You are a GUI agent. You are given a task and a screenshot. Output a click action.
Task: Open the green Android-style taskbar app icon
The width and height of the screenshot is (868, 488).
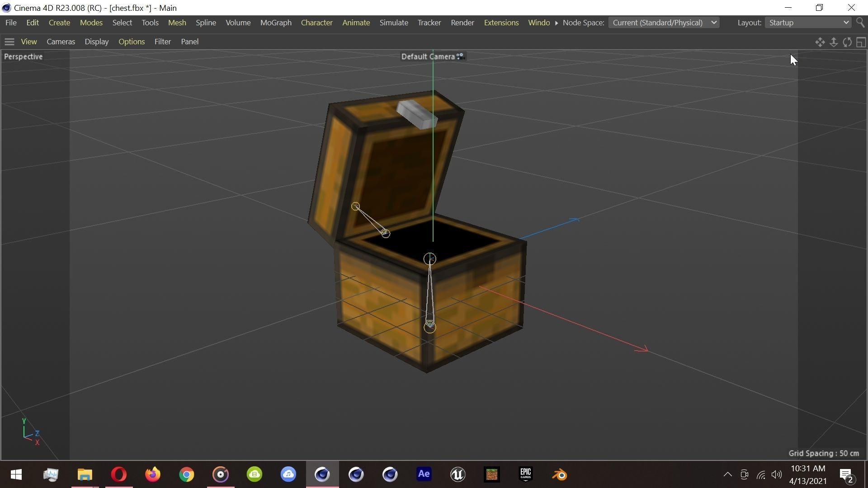pos(255,474)
